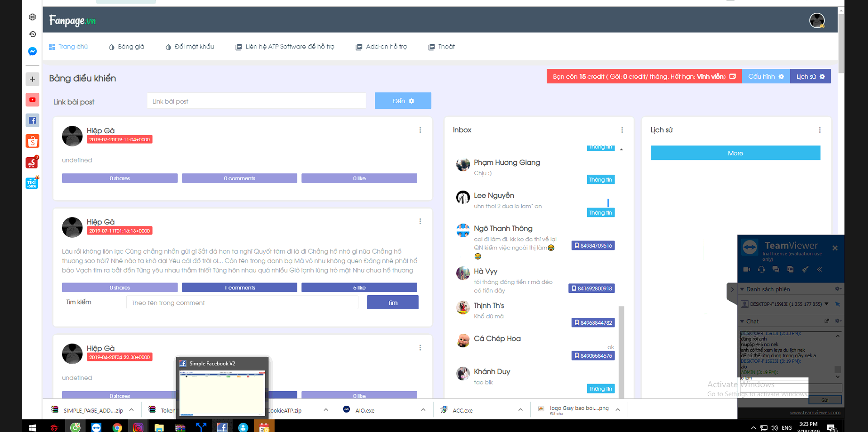Open Chat section settings gear dropdown
This screenshot has height=432, width=868.
[838, 321]
